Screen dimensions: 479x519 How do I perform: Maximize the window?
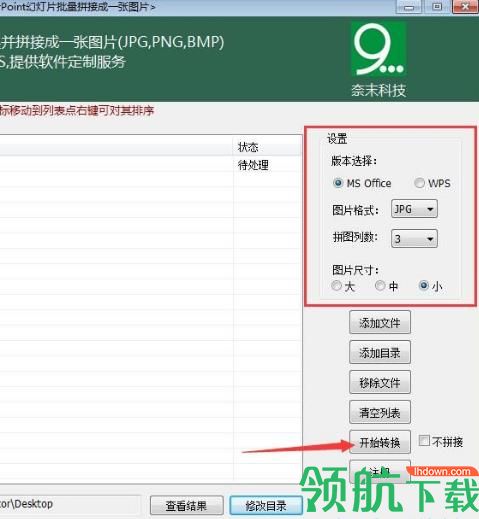point(437,7)
